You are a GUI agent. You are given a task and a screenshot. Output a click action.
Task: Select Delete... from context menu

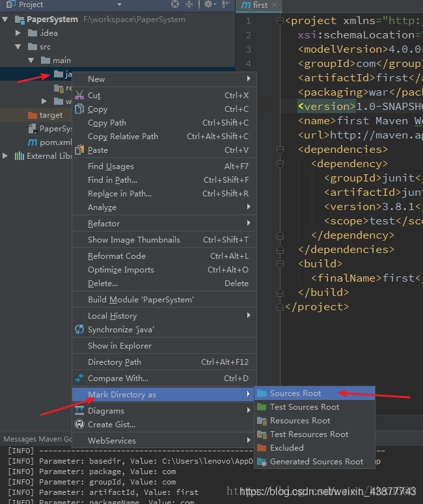point(165,284)
